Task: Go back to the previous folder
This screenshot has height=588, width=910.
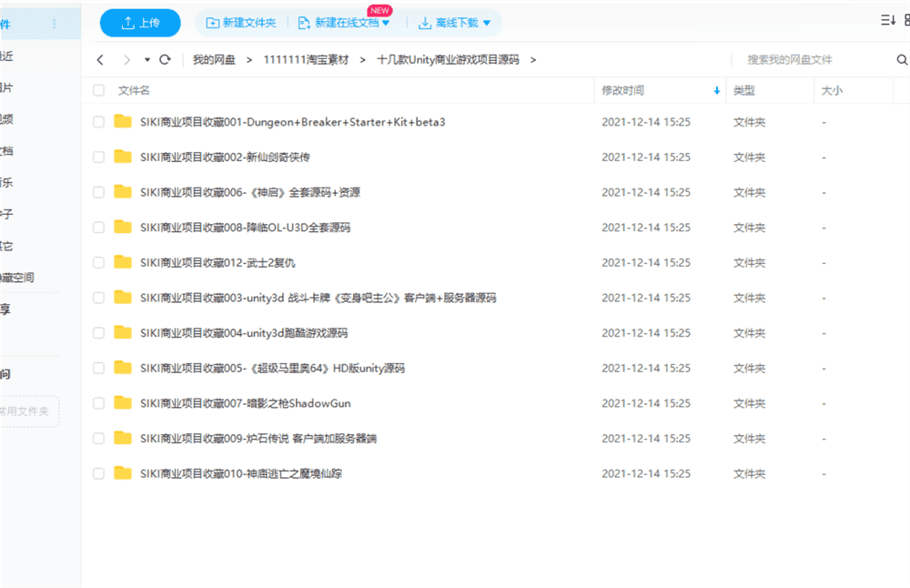Action: click(100, 60)
